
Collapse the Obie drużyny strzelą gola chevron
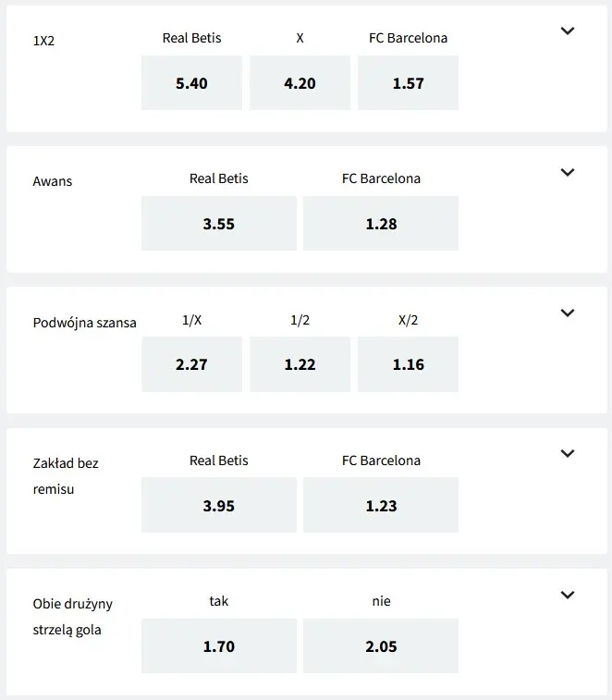(x=568, y=595)
